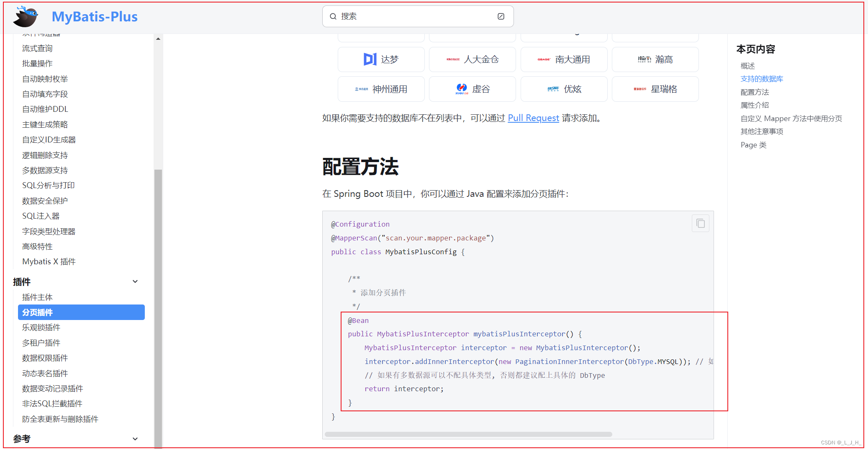Open SQL分析与打印 in the sidebar

click(48, 186)
